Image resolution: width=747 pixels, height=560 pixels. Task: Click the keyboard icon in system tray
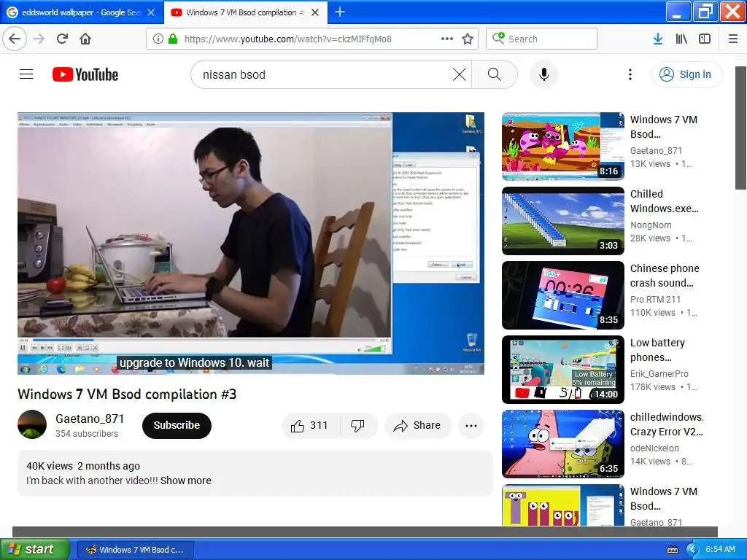(x=673, y=550)
